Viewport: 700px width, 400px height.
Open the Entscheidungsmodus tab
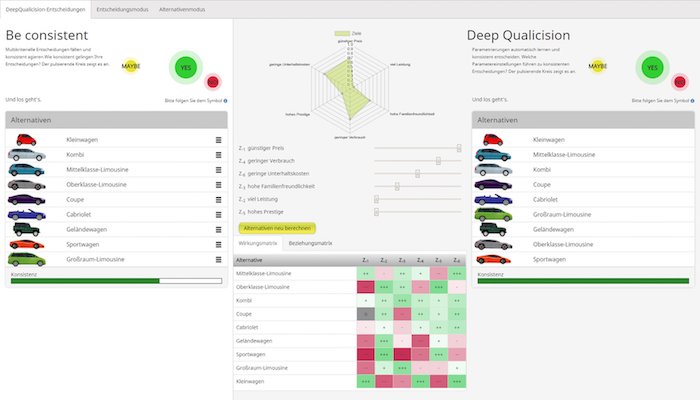122,9
